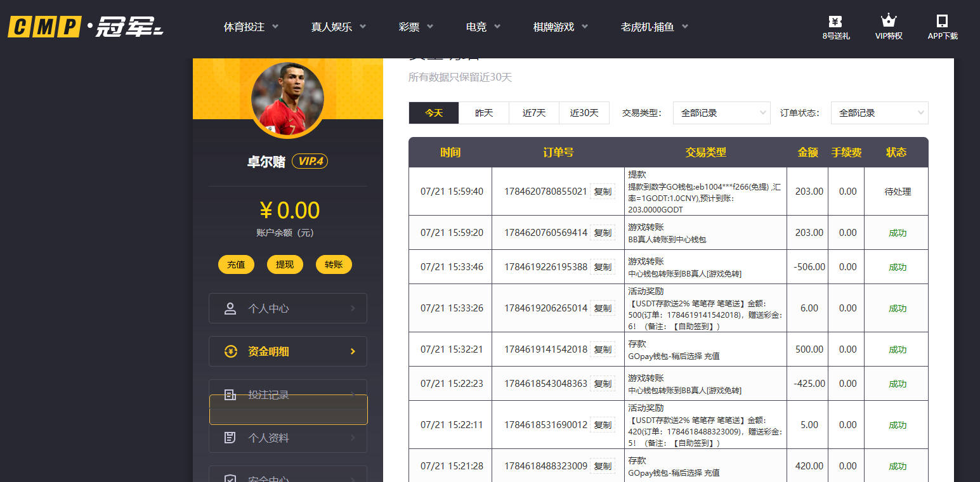
Task: Click the ¥0.00 account balance
Action: pos(289,211)
